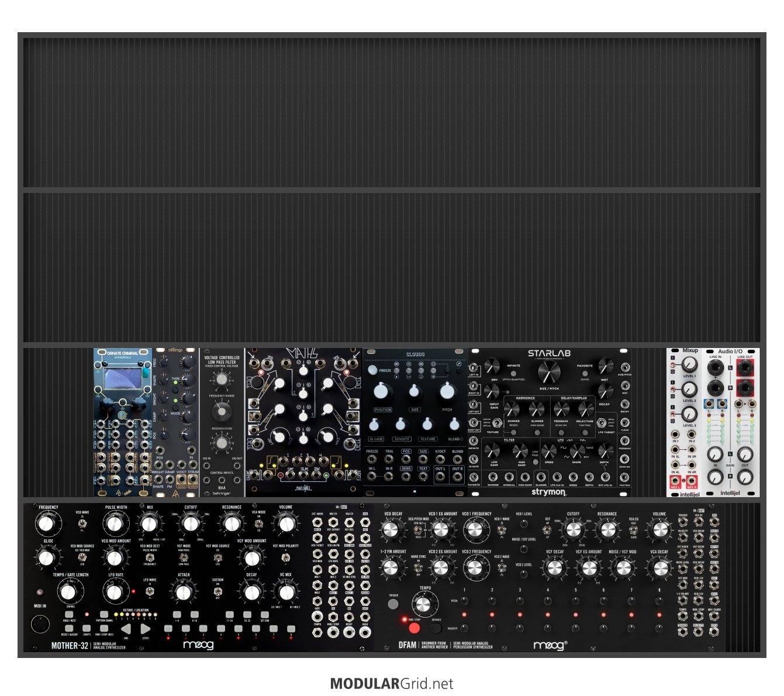Image resolution: width=784 pixels, height=696 pixels.
Task: Toggle the Mixup LEVEL 1 mute switch
Action: 673,364
